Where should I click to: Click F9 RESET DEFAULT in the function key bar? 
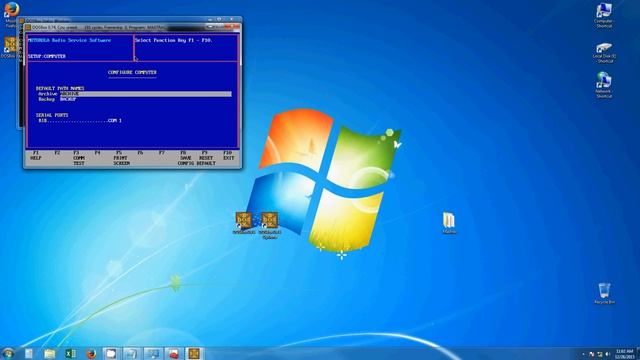pyautogui.click(x=206, y=158)
